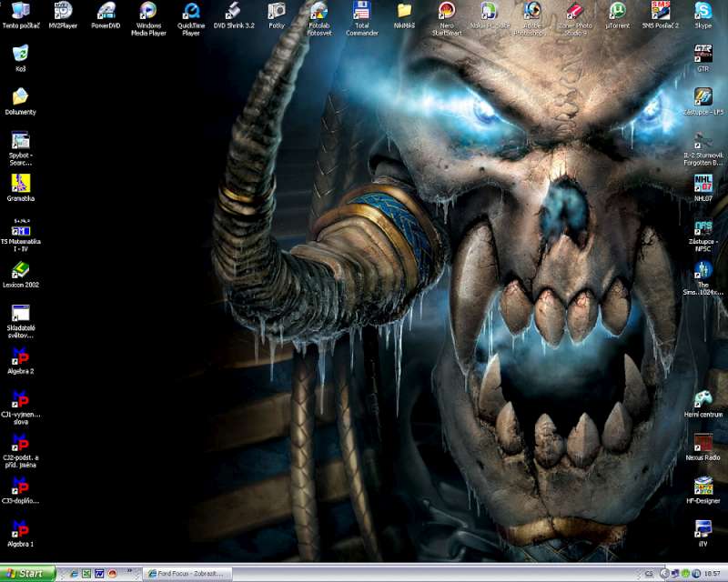Open the Skype desktop shortcut
Screen dimensions: 728x582
(x=703, y=12)
